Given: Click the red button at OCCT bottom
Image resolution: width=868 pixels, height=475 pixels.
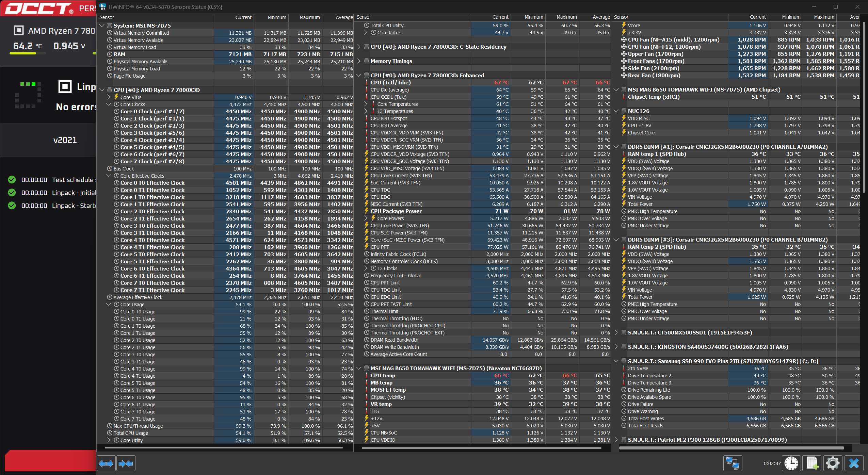Looking at the screenshot, I should (x=50, y=461).
